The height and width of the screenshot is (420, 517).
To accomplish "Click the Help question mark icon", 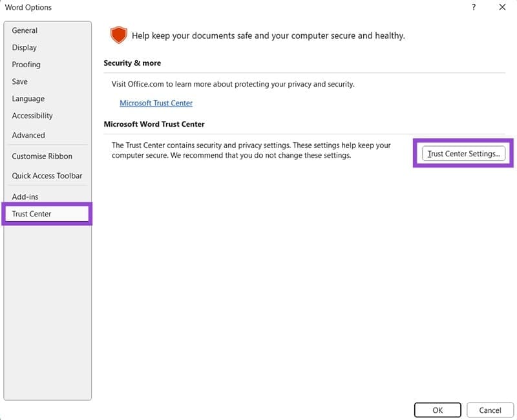I will [x=474, y=7].
